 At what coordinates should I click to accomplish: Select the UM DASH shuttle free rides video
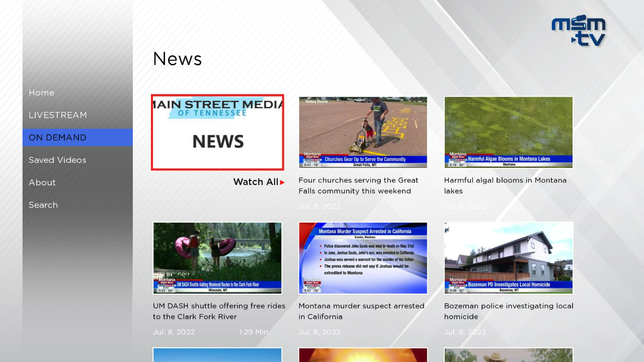217,257
